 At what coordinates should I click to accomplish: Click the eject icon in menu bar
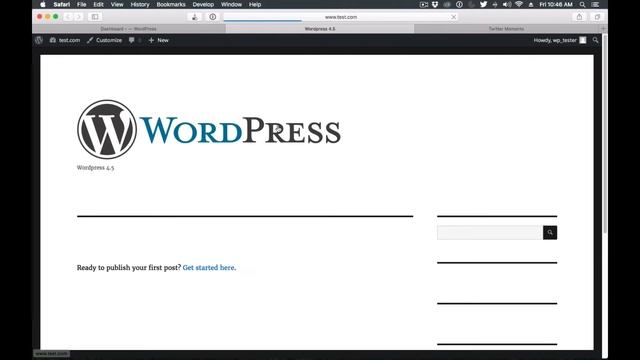pos(531,4)
